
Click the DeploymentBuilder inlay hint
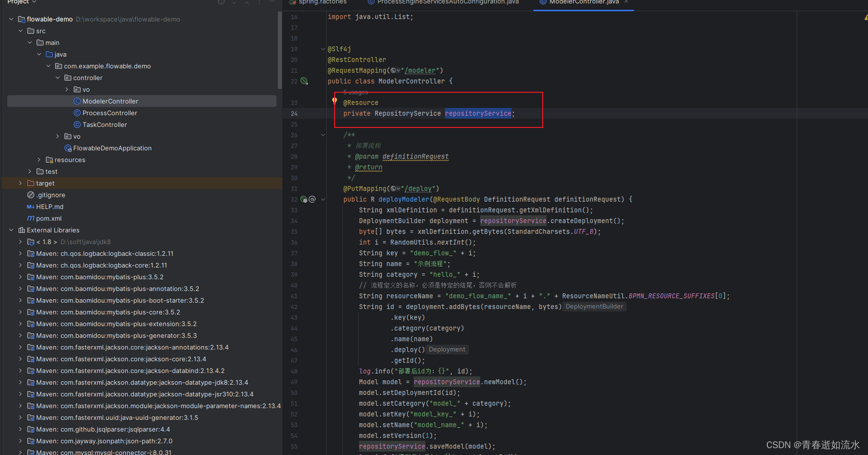(594, 307)
